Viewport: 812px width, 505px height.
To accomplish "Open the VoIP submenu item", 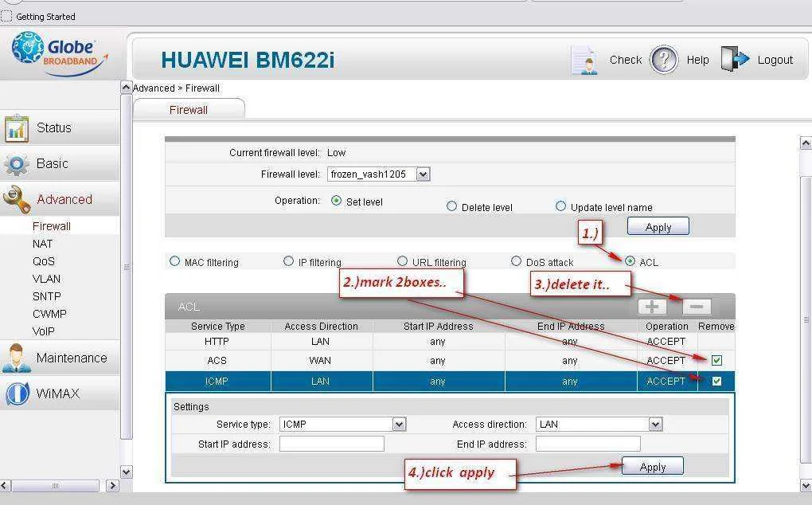I will [44, 331].
